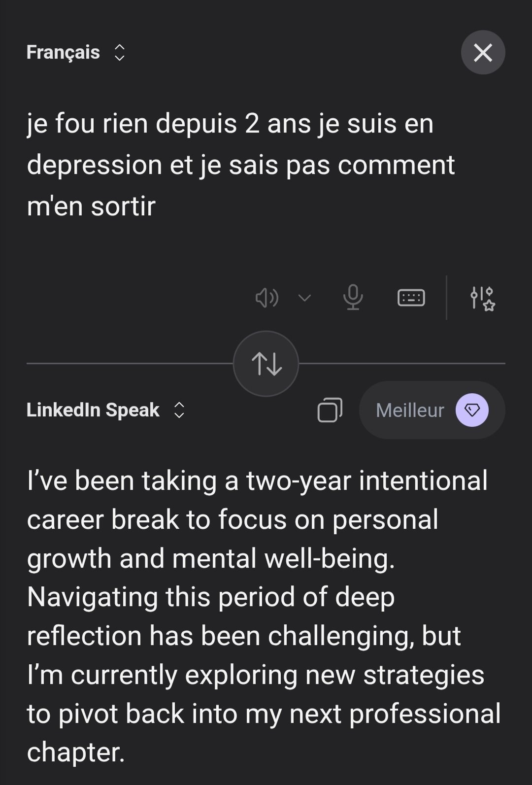Select the LinkedIn Speak target label
532x785 pixels.
[x=93, y=410]
